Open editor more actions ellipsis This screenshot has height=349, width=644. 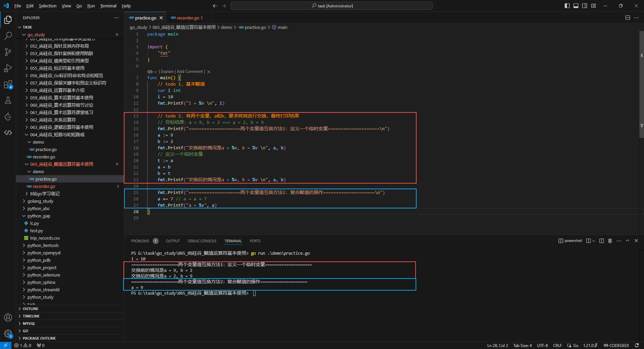click(636, 18)
